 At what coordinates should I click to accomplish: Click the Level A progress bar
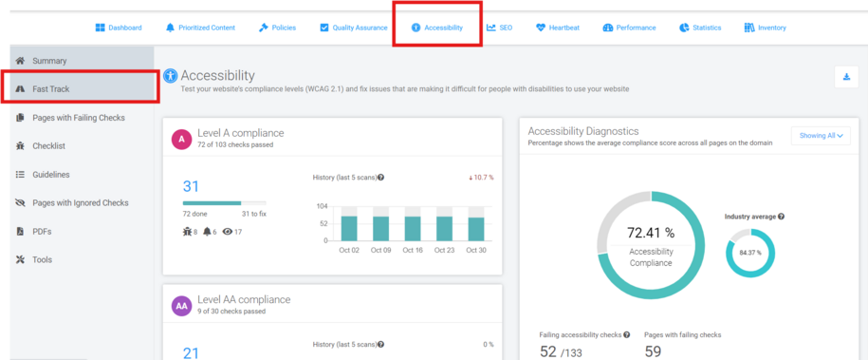(224, 203)
